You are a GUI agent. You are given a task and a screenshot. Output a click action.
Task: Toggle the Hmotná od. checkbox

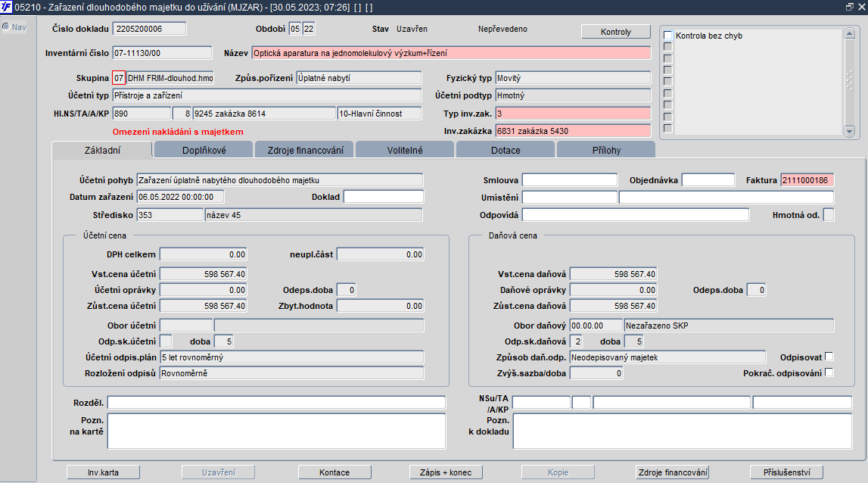829,215
